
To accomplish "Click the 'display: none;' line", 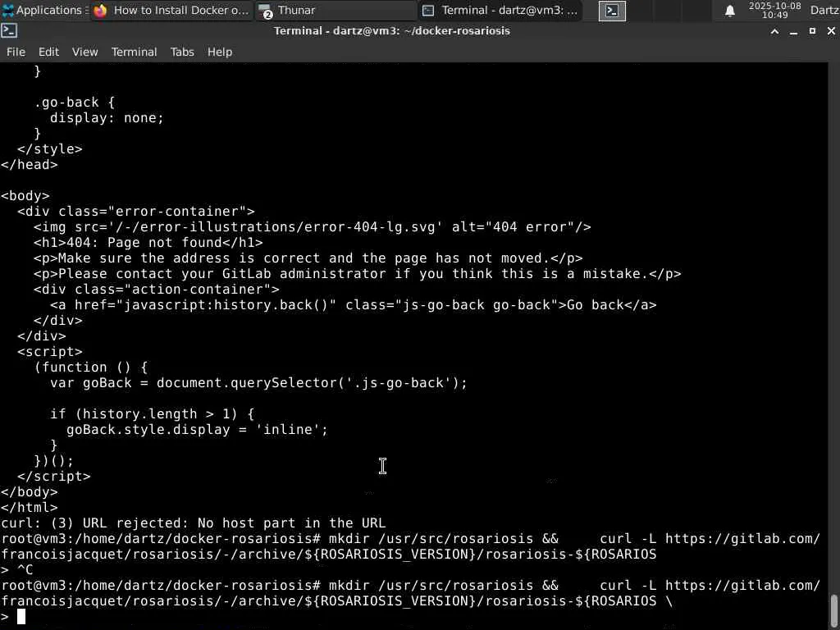I will [x=107, y=118].
